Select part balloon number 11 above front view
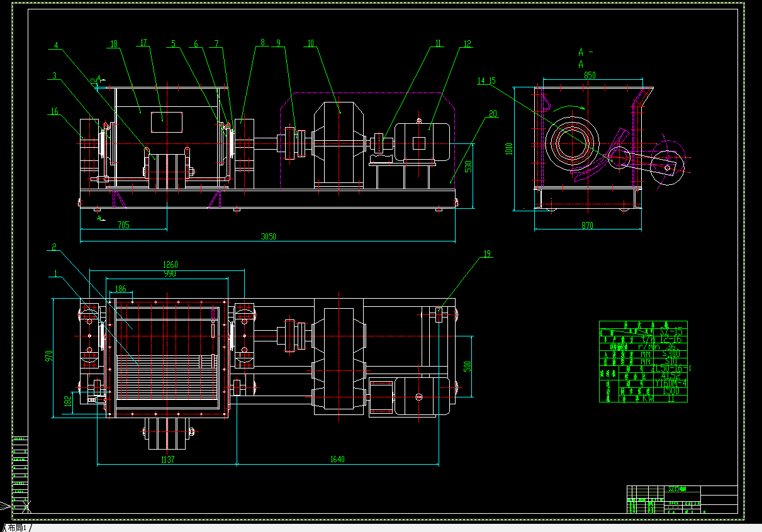Viewport: 762px width, 532px height. click(x=438, y=43)
